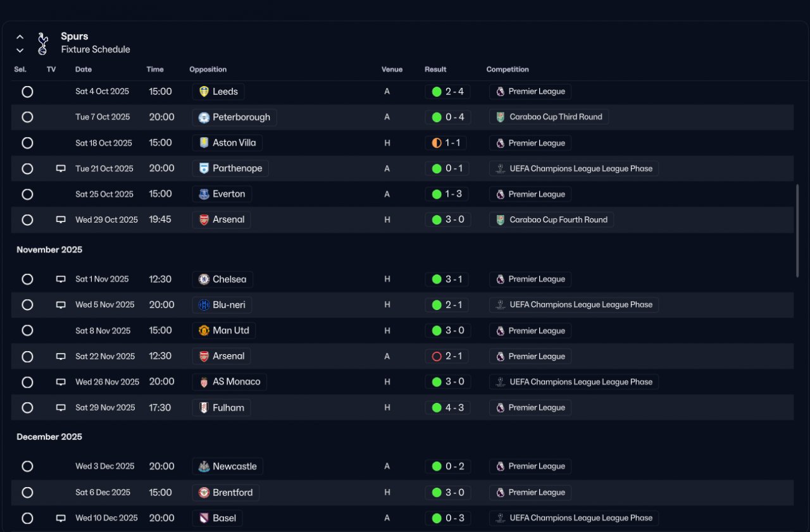Select the Brentford fixture radio button
Screen dimensions: 810x532
(x=27, y=493)
